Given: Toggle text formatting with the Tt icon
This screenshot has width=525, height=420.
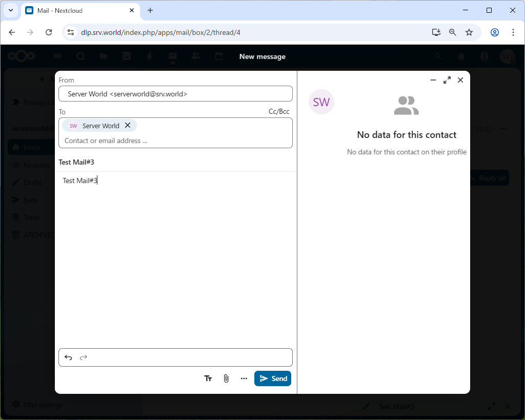Looking at the screenshot, I should [208, 378].
